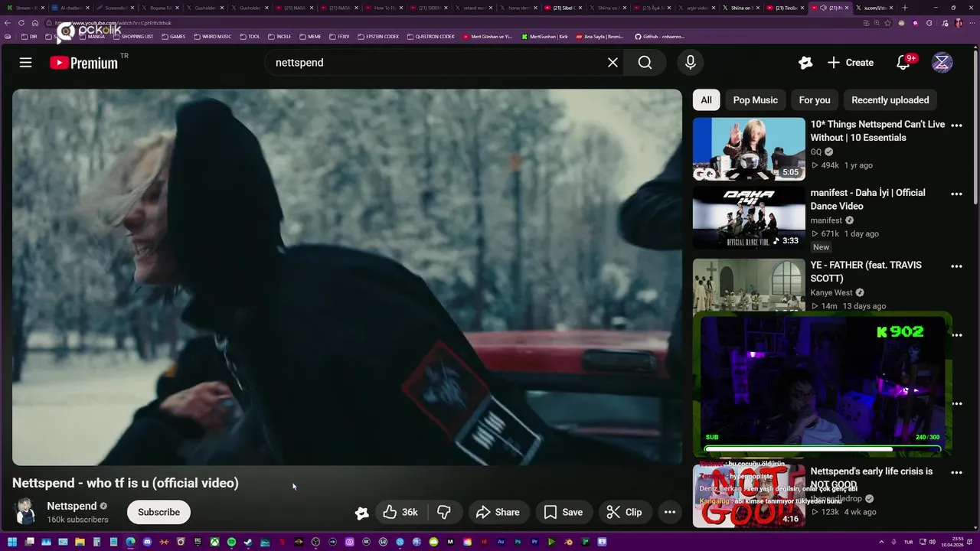This screenshot has width=980, height=551.
Task: Clear the nettspend search text
Action: (612, 63)
